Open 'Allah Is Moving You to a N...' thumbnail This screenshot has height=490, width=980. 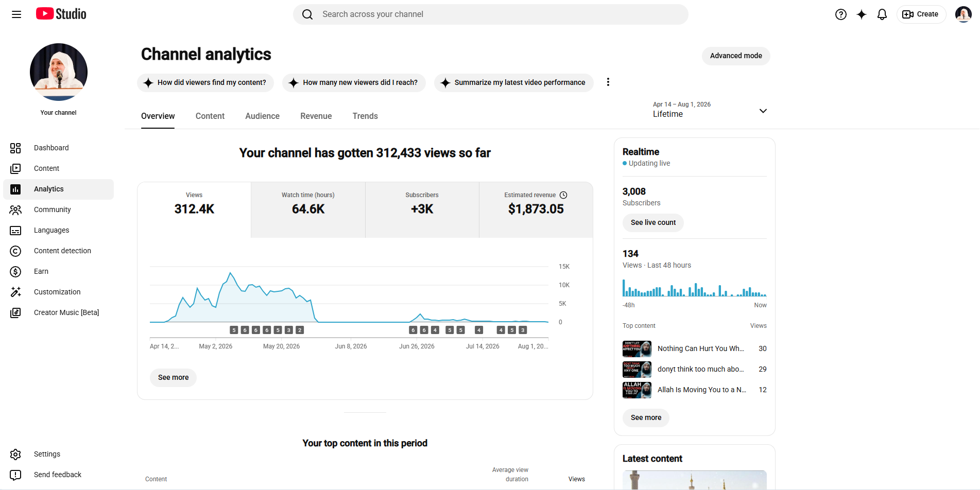pyautogui.click(x=637, y=390)
